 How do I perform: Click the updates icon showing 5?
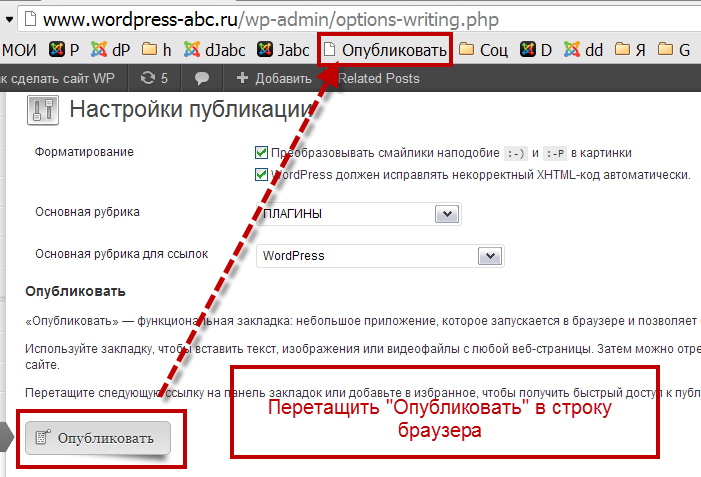[155, 78]
